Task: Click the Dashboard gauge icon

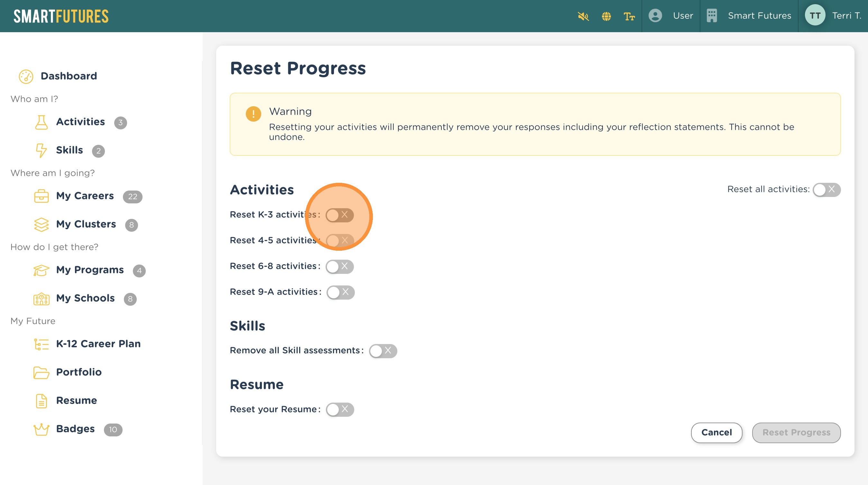Action: pos(26,76)
